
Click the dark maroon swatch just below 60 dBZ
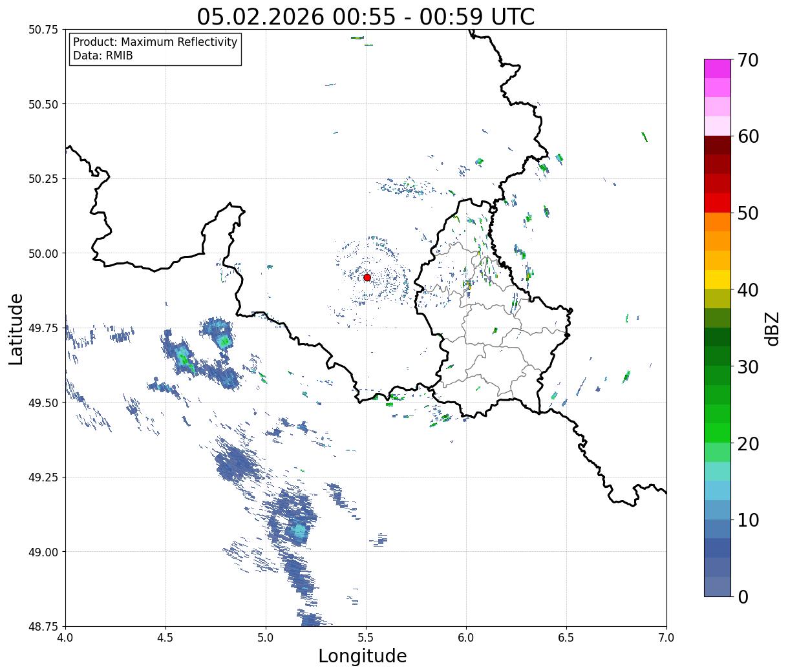click(x=718, y=145)
